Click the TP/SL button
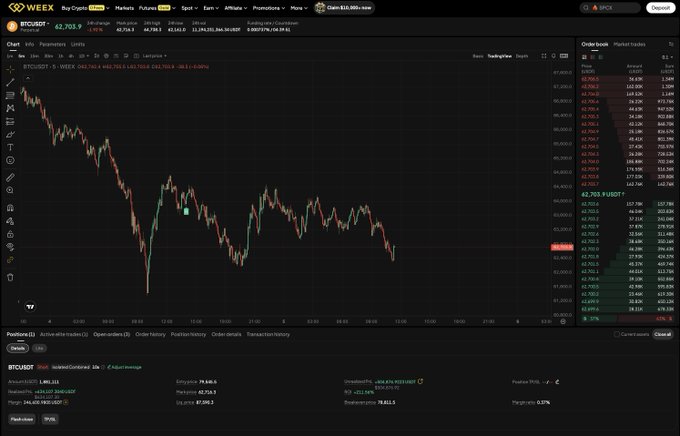 [x=50, y=419]
